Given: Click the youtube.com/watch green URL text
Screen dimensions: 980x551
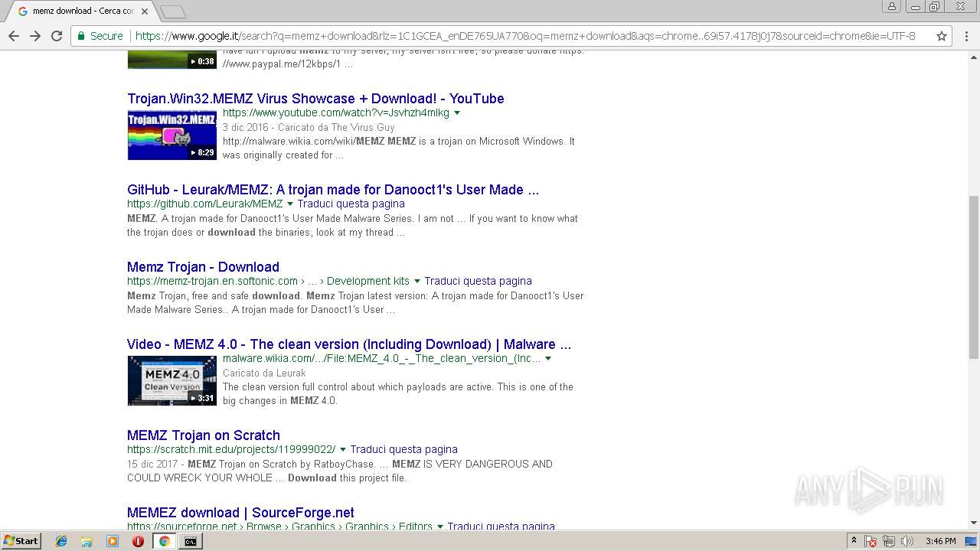Looking at the screenshot, I should click(x=336, y=113).
